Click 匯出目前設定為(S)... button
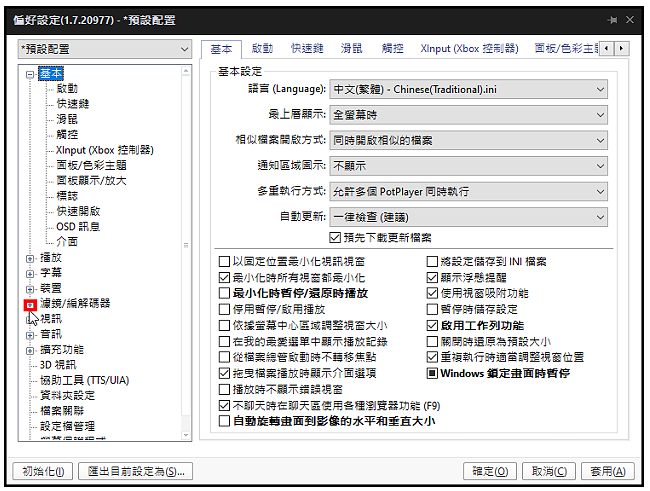 (136, 472)
